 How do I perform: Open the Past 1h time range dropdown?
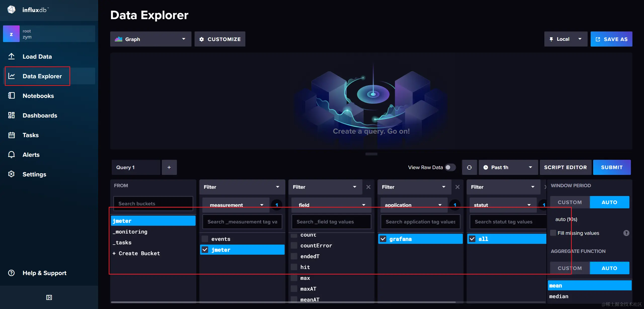tap(508, 167)
